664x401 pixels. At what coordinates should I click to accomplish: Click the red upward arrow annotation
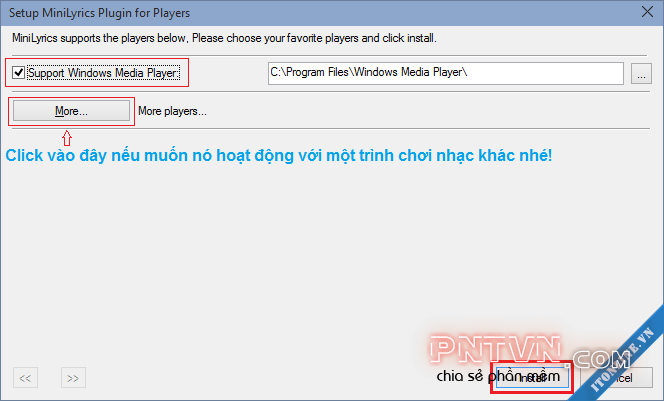tap(67, 138)
